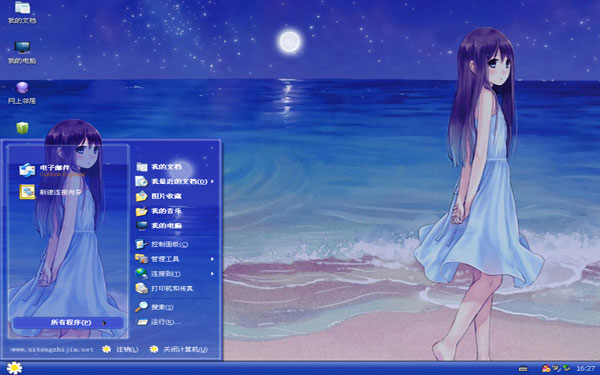Open QQ penguin tray icon
Image resolution: width=600 pixels, height=375 pixels.
point(546,368)
